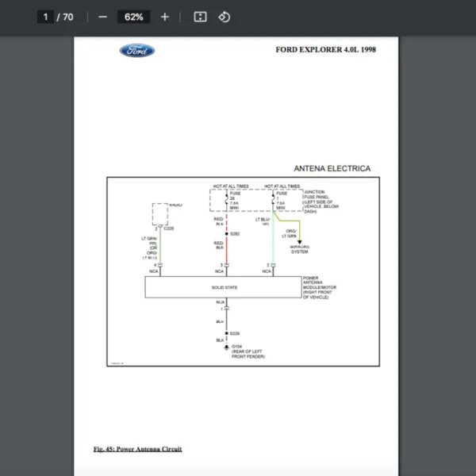This screenshot has height=476, width=476.
Task: Click the SOLID STATE module box
Action: (224, 287)
